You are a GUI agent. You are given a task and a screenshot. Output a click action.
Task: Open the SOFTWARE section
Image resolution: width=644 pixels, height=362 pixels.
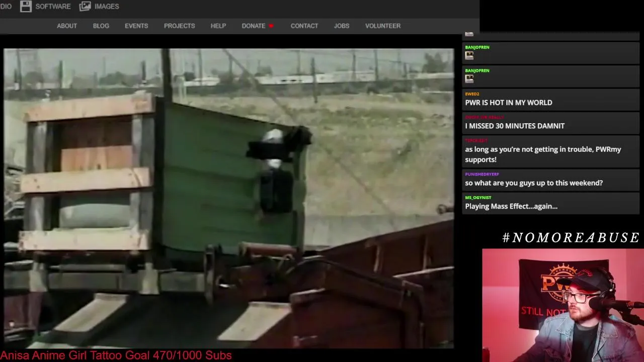tap(53, 7)
